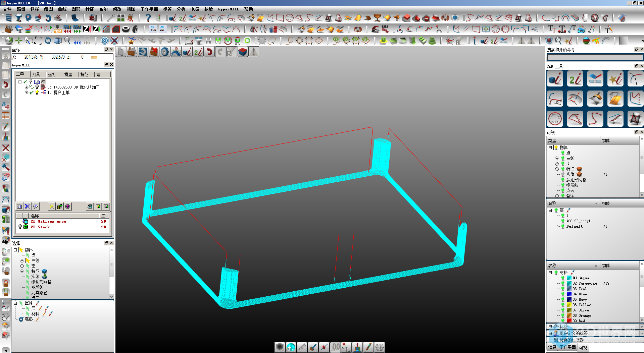The image size is (644, 353).
Task: Click the undo arrow in hyperMILL browser toolbar
Action: coord(209,52)
